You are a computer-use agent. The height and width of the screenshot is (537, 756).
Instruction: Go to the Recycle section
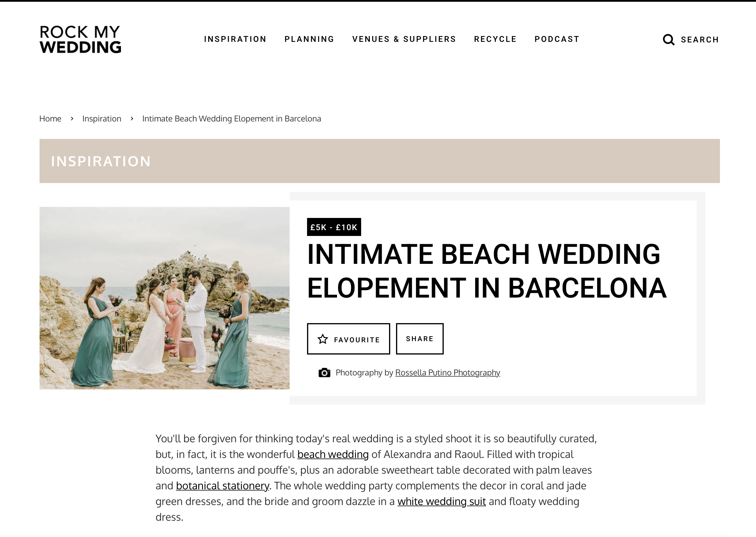click(495, 39)
